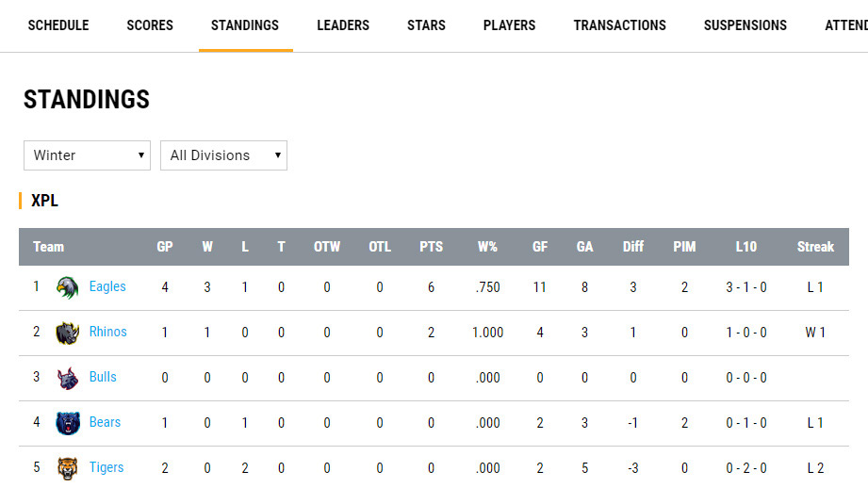Open the Rhinos team link
The height and width of the screenshot is (488, 868).
(107, 332)
